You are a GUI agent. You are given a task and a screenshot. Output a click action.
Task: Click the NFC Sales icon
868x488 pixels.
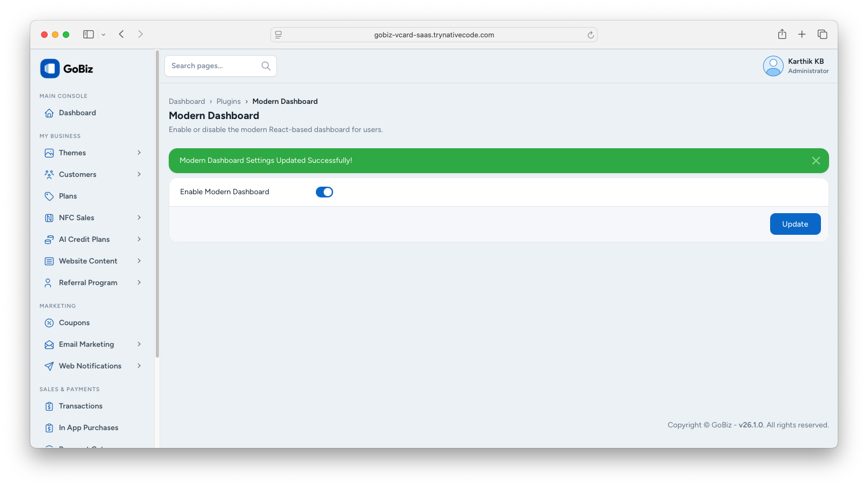tap(49, 218)
